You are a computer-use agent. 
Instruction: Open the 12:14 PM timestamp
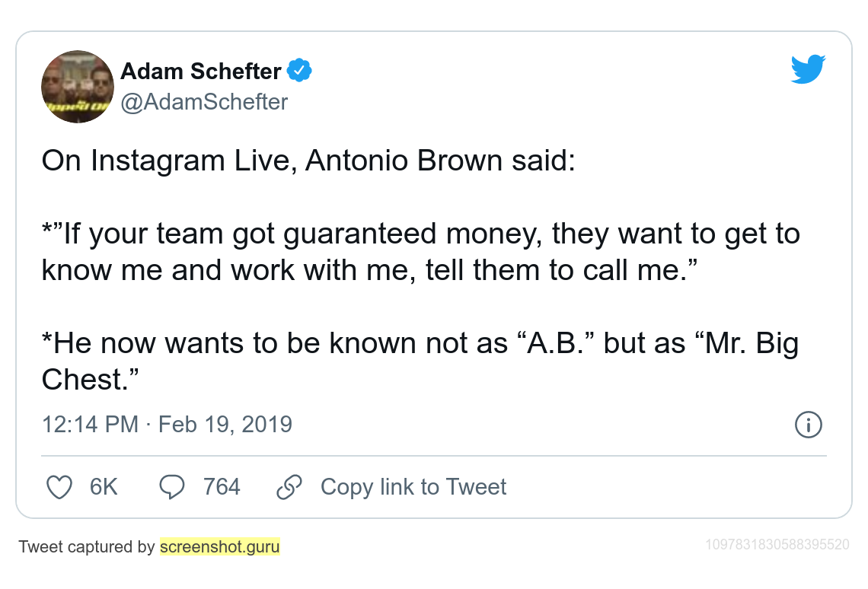coord(91,425)
